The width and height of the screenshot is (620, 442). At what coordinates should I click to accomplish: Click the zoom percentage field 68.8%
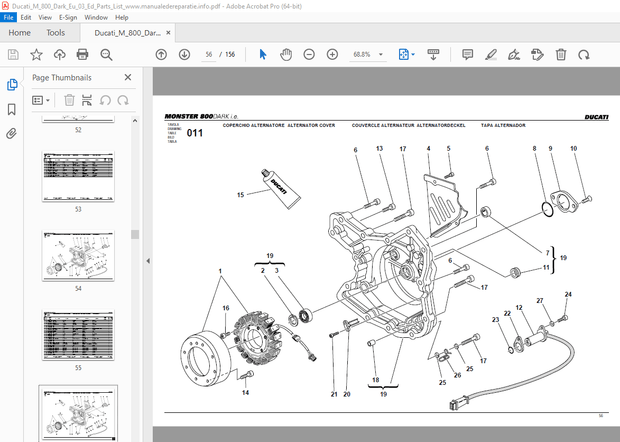coord(362,55)
